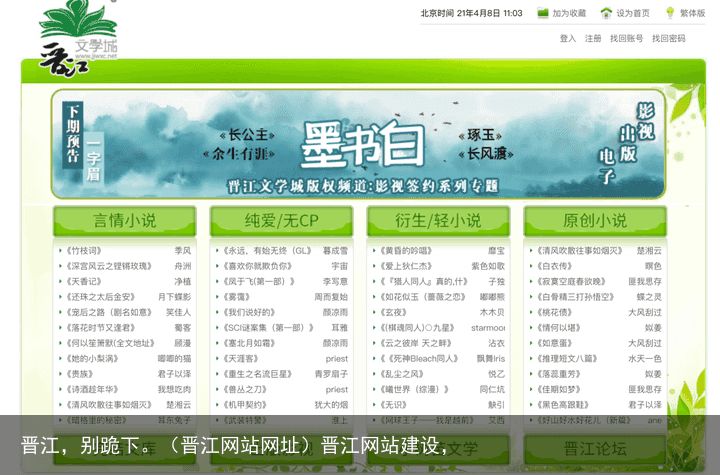Image resolution: width=720 pixels, height=475 pixels.
Task: Open novel 《天涯客》
Action: pyautogui.click(x=241, y=359)
